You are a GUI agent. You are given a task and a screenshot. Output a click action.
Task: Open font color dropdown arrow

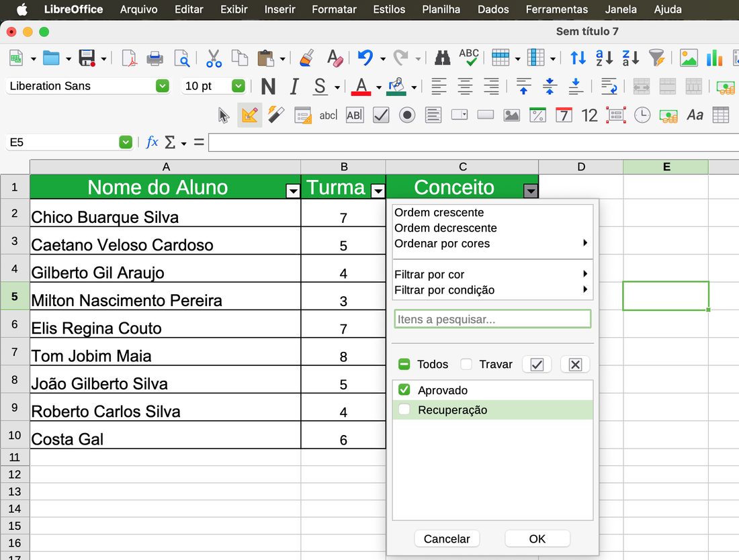[x=378, y=87]
